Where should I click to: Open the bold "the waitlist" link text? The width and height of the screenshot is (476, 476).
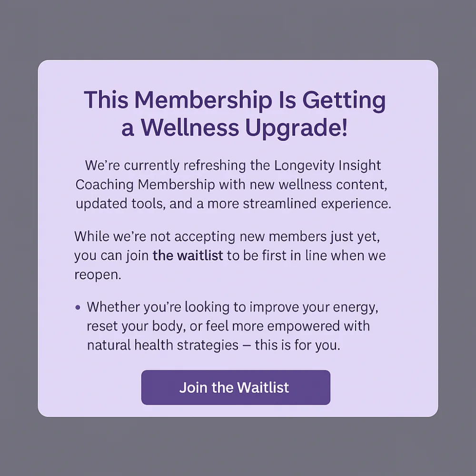188,255
